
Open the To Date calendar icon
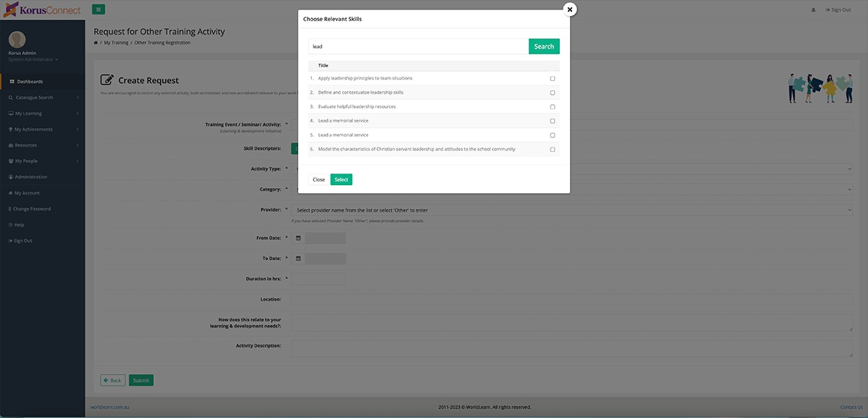[x=298, y=258]
